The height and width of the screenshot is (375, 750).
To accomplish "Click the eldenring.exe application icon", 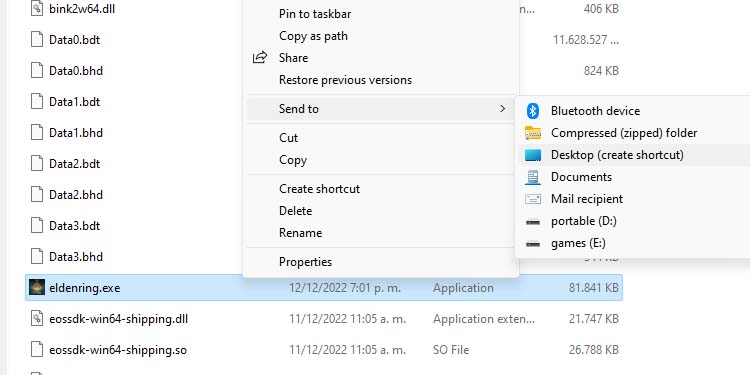I will (x=37, y=287).
